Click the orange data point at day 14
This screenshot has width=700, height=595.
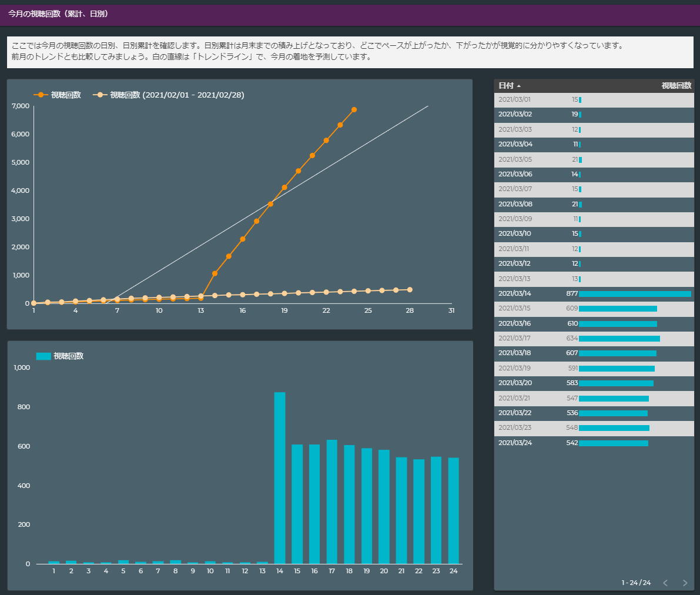(215, 273)
